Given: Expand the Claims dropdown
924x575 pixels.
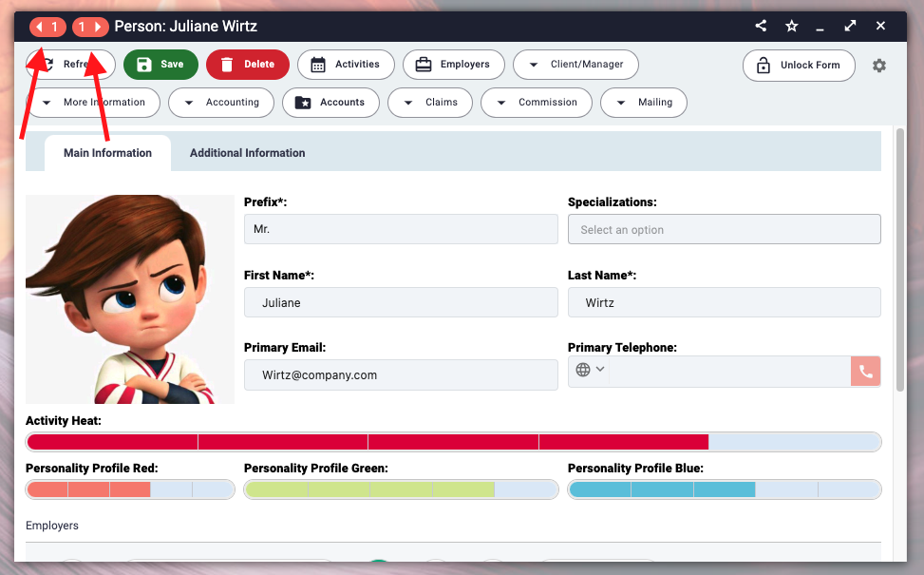Looking at the screenshot, I should [x=430, y=103].
